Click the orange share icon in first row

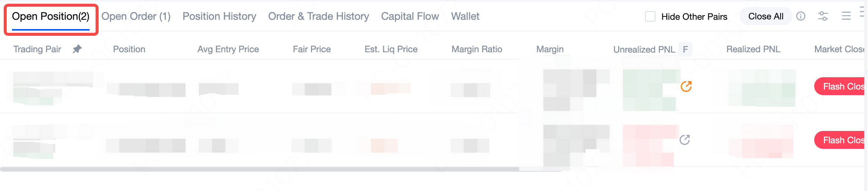tap(686, 86)
